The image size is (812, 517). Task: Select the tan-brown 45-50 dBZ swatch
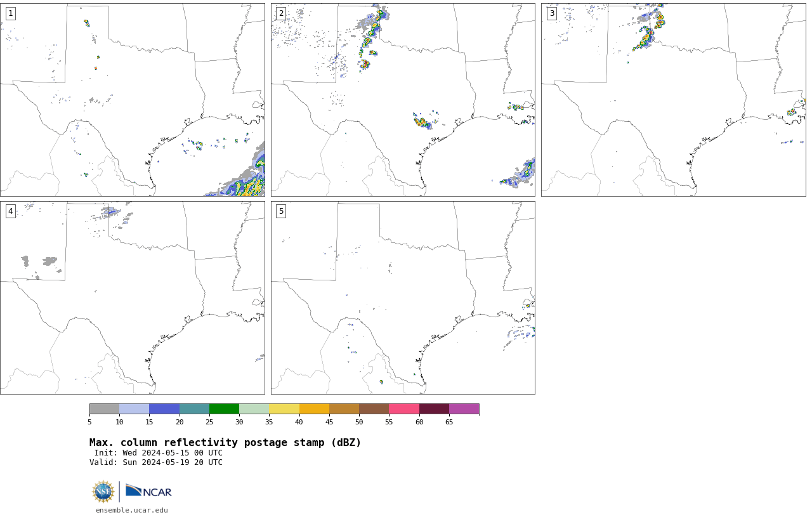click(344, 409)
